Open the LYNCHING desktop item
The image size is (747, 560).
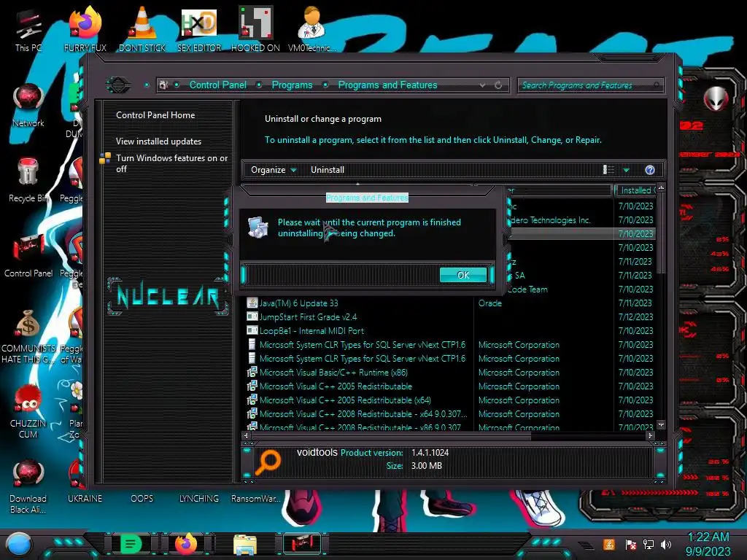199,499
